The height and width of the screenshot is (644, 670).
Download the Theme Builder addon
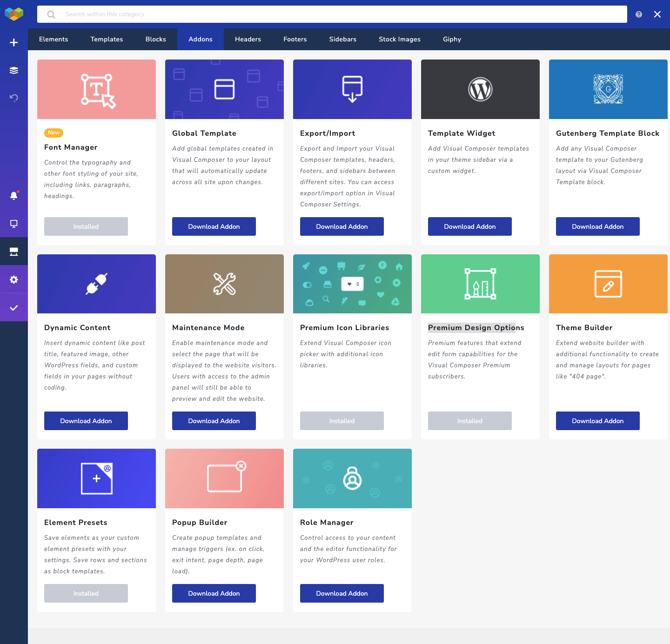point(598,421)
